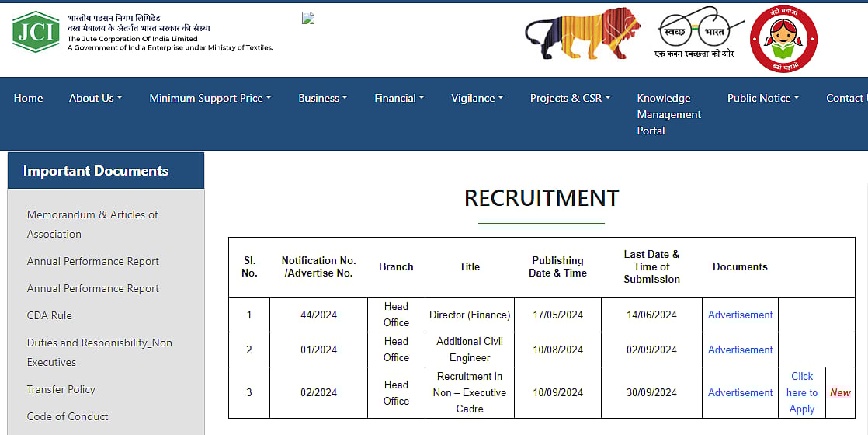868x435 pixels.
Task: Click last submission date 14/06/2024
Action: [x=651, y=315]
